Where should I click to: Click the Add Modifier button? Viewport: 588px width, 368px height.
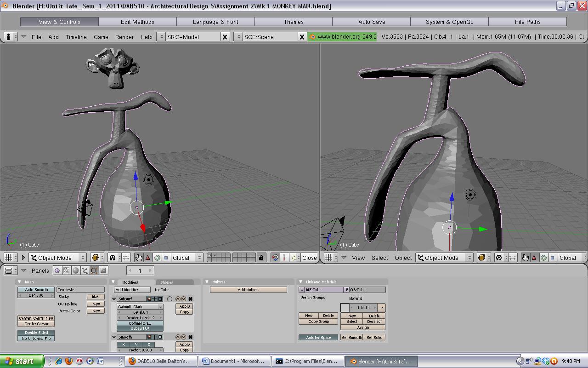(x=132, y=290)
